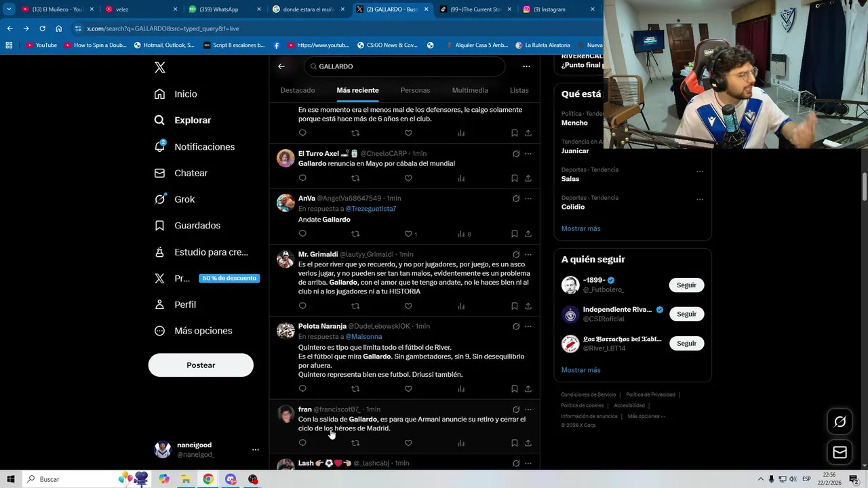Ask Grok about Mr. Grimaldi's tweet

tap(516, 255)
